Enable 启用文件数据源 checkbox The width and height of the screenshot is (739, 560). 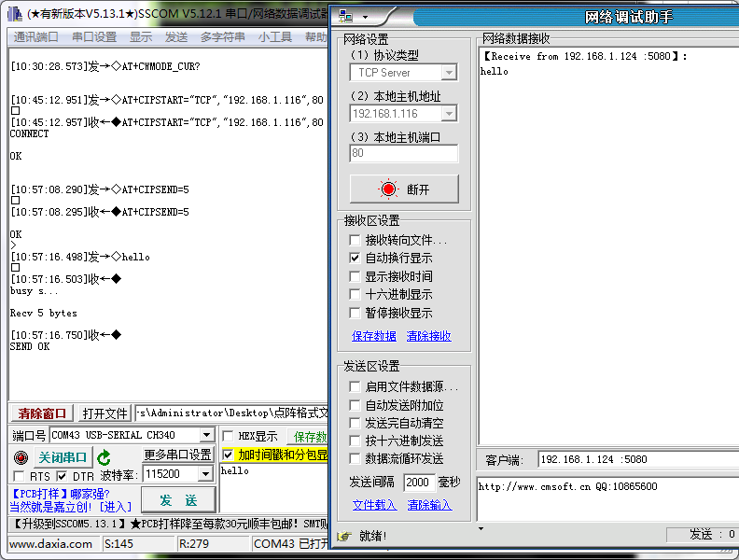[355, 387]
